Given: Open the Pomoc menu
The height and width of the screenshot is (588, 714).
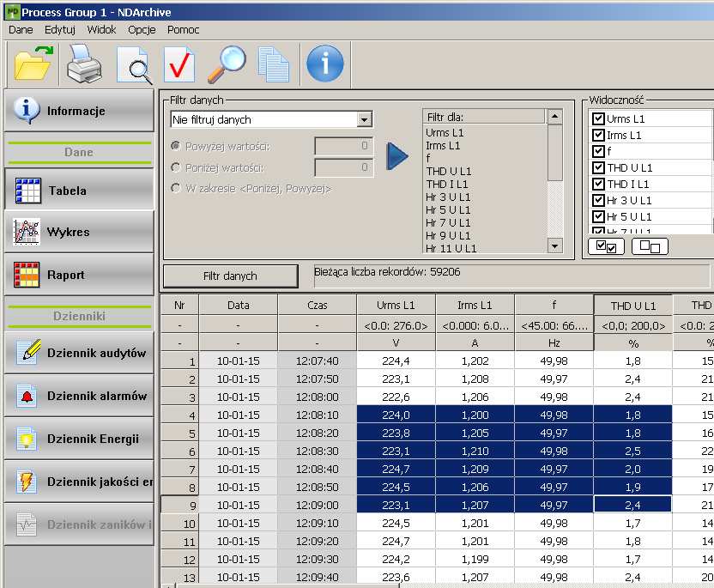Looking at the screenshot, I should coord(183,29).
